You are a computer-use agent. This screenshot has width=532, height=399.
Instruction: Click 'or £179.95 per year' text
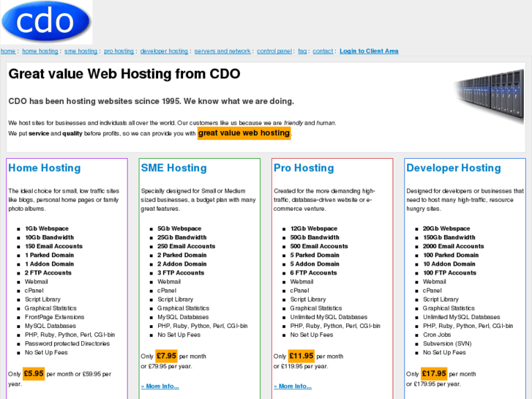point(434,384)
